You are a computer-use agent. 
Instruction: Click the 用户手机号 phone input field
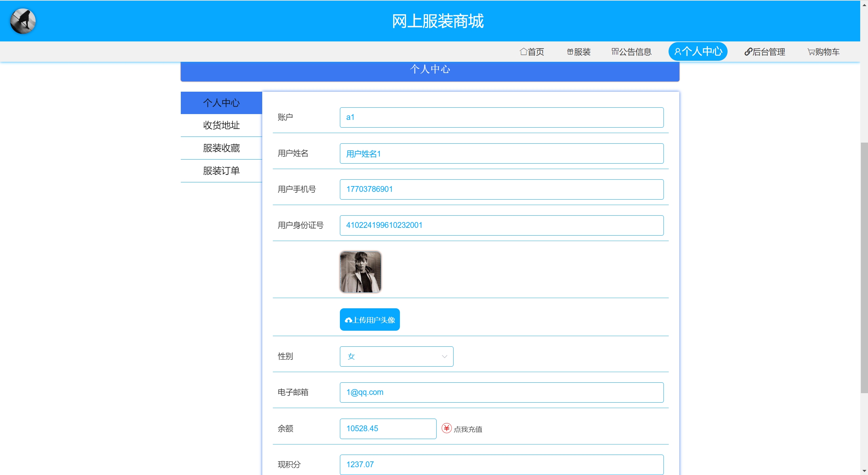pyautogui.click(x=501, y=189)
